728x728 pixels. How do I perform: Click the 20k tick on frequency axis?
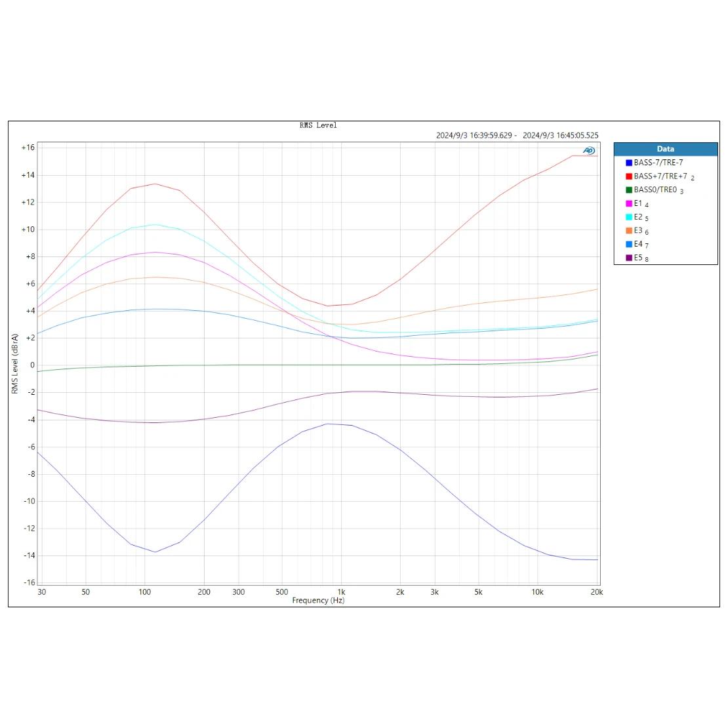[596, 592]
